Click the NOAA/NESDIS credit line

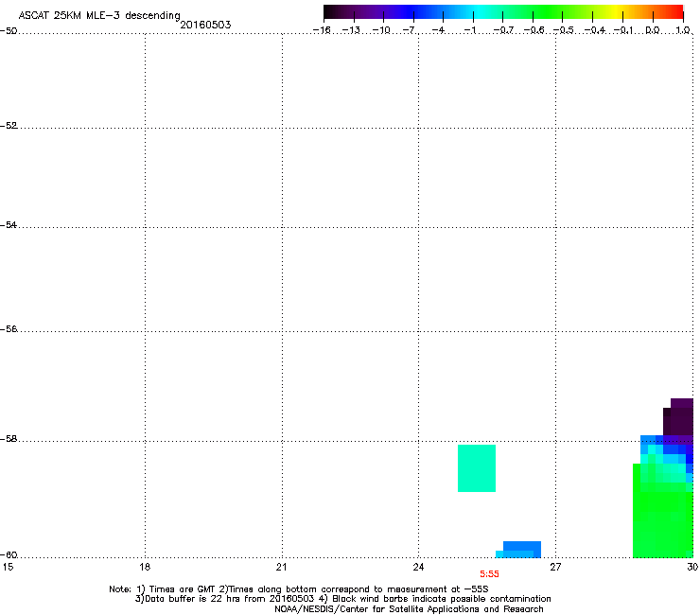[x=409, y=609]
